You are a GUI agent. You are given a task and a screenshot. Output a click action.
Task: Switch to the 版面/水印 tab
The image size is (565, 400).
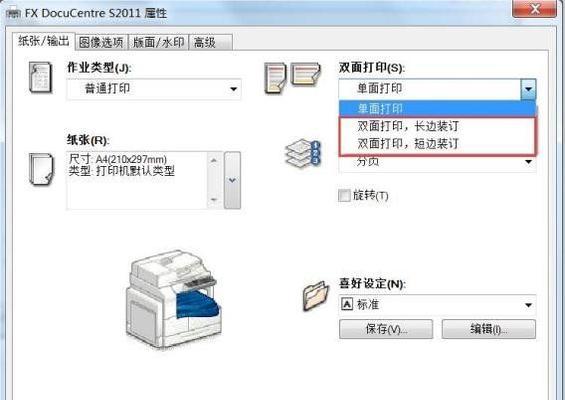coord(158,43)
